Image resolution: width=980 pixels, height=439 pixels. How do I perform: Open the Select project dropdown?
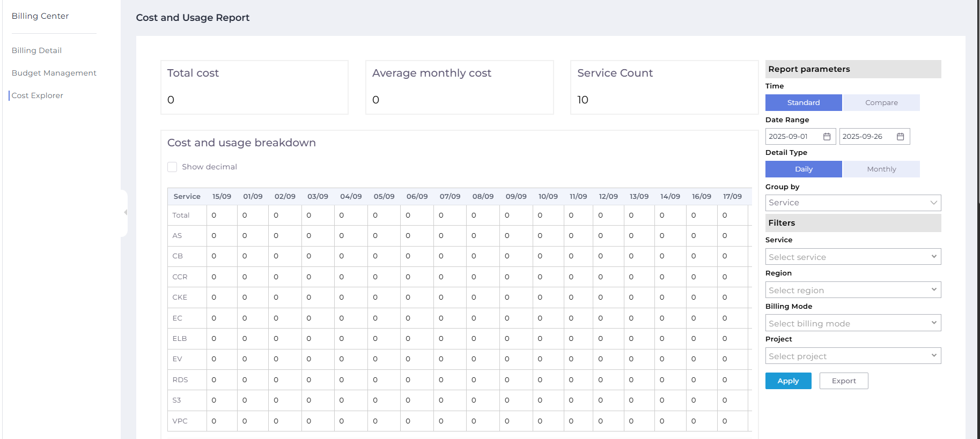coord(853,356)
